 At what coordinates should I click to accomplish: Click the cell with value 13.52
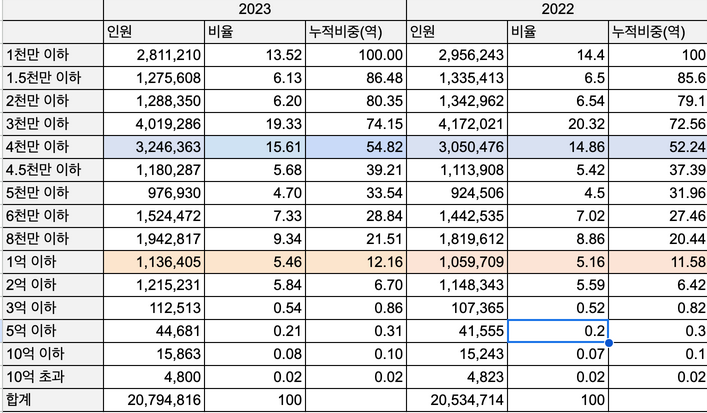tap(255, 55)
